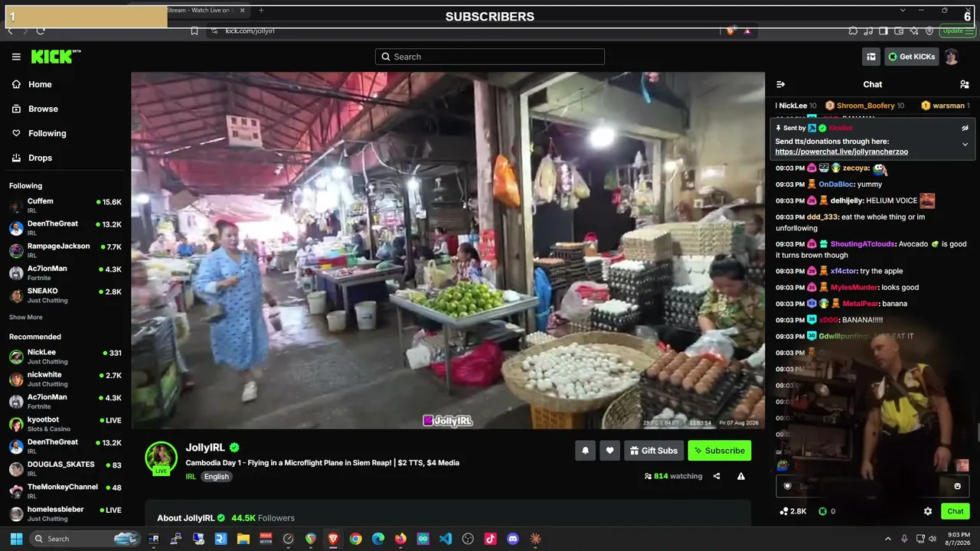Open Cuffem's channel in Following list
This screenshot has height=551, width=980.
pyautogui.click(x=65, y=206)
